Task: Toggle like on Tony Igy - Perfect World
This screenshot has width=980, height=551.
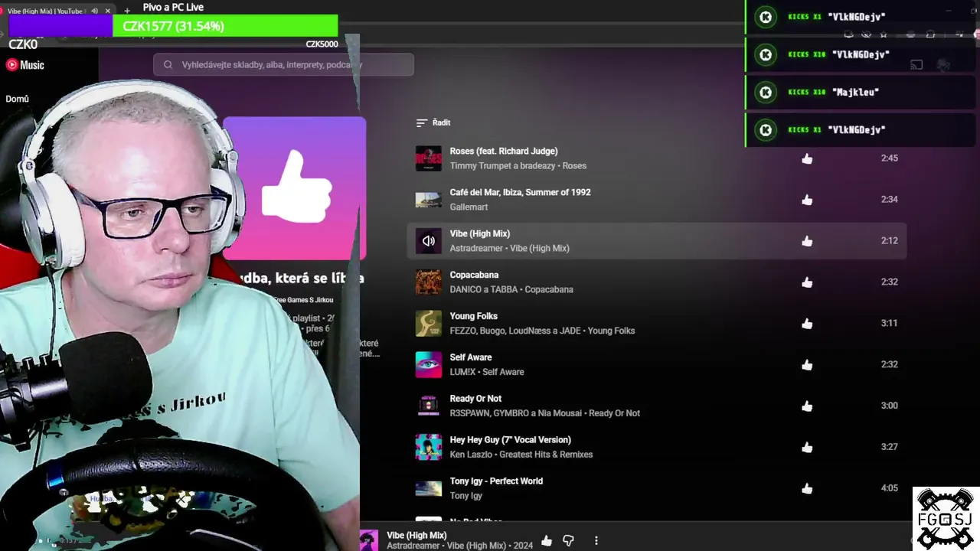Action: pyautogui.click(x=807, y=489)
